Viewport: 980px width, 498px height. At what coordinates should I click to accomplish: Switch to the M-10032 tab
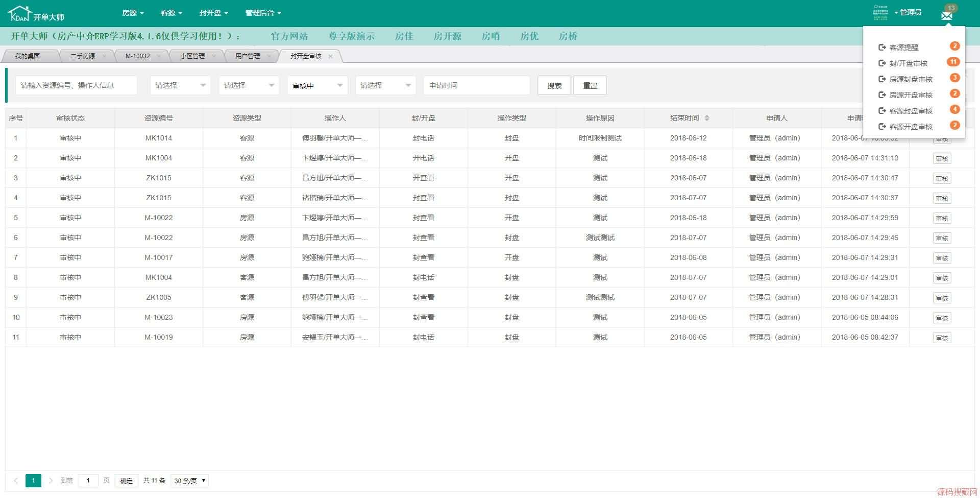pyautogui.click(x=138, y=56)
